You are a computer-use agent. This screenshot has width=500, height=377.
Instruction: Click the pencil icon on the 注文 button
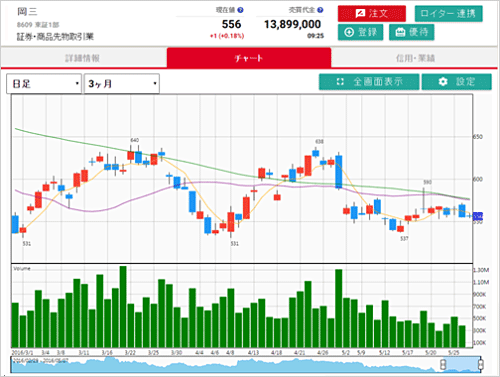[x=360, y=14]
